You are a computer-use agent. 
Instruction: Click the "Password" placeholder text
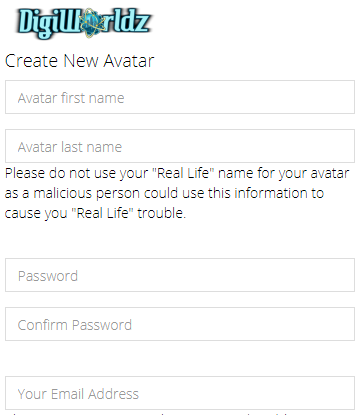tap(48, 276)
